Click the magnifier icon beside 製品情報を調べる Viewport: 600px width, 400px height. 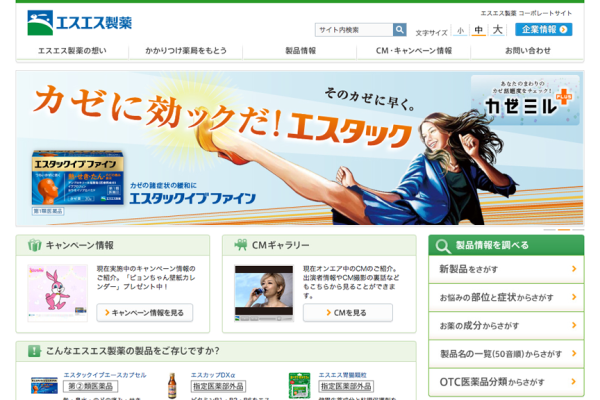point(443,246)
